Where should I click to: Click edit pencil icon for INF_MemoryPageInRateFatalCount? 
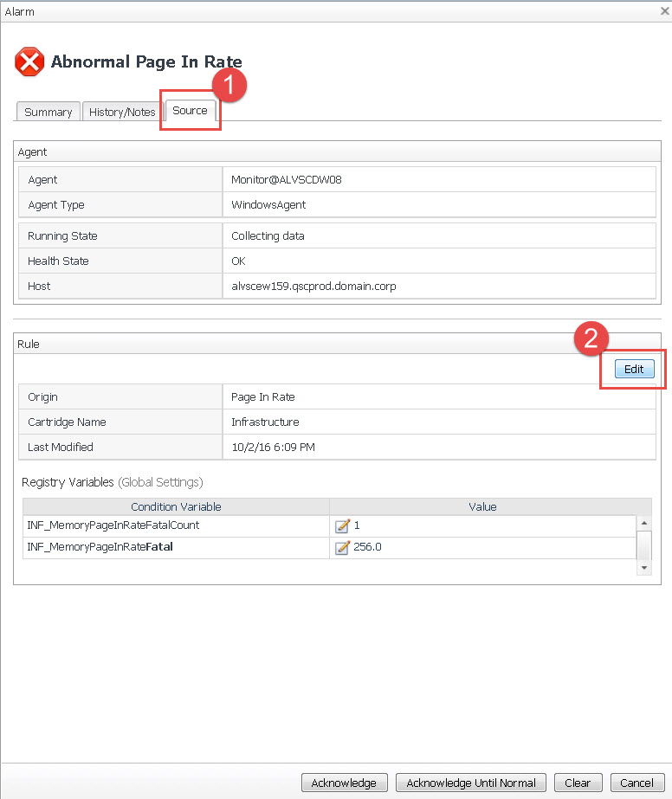pyautogui.click(x=342, y=525)
